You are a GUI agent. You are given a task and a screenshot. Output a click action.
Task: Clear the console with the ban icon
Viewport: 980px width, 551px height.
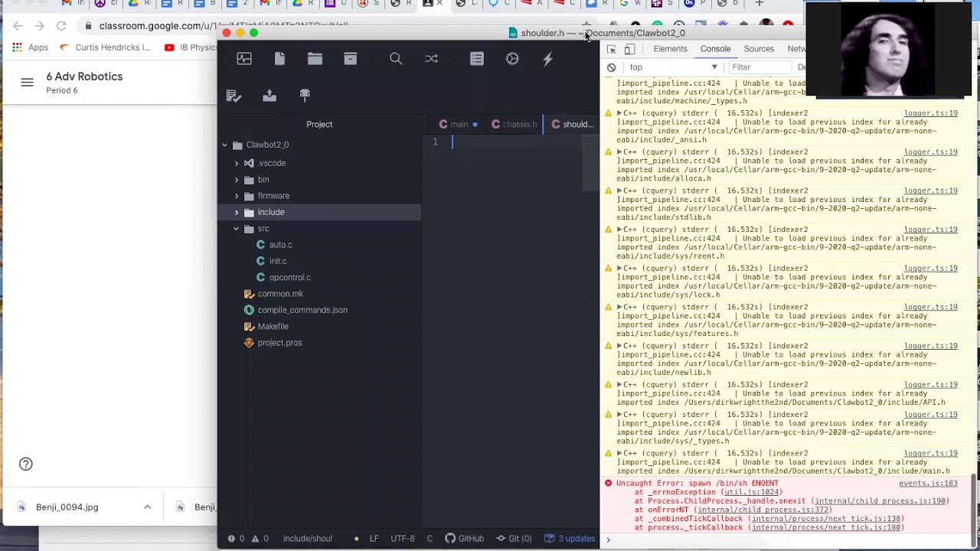611,67
